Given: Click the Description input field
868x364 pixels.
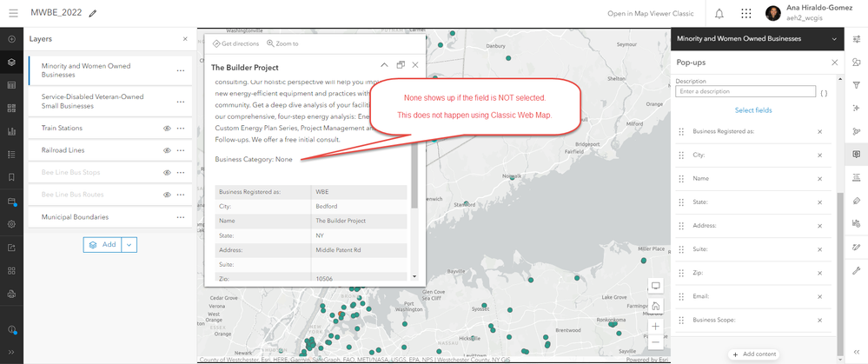Looking at the screenshot, I should click(745, 91).
